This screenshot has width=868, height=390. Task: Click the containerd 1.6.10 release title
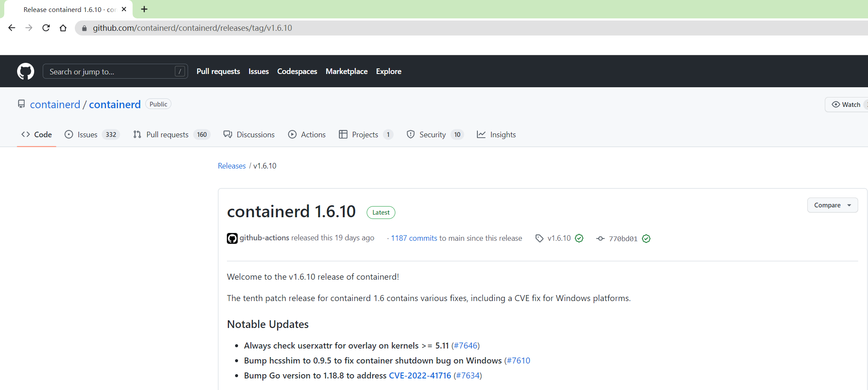point(291,211)
